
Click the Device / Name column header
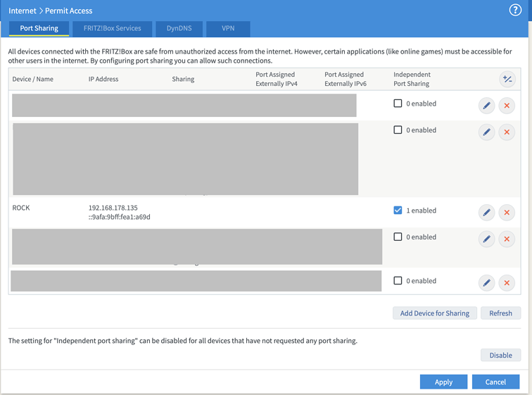[x=33, y=79]
